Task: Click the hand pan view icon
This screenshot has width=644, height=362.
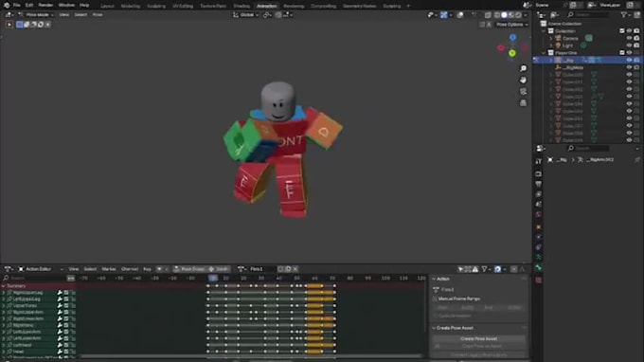Action: (523, 81)
